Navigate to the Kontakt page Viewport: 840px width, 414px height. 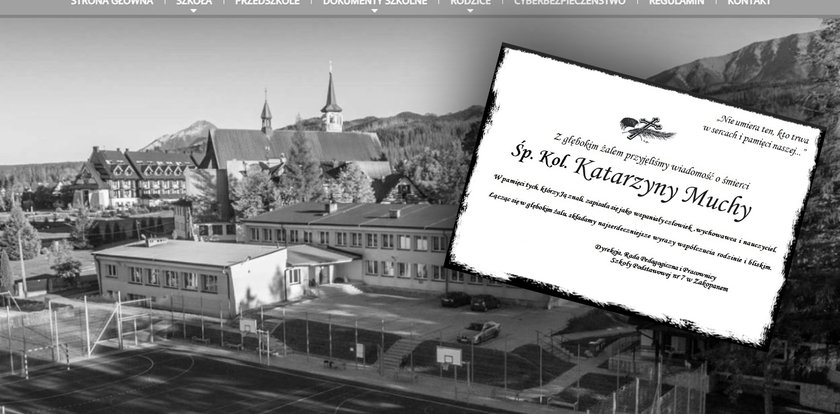(749, 3)
